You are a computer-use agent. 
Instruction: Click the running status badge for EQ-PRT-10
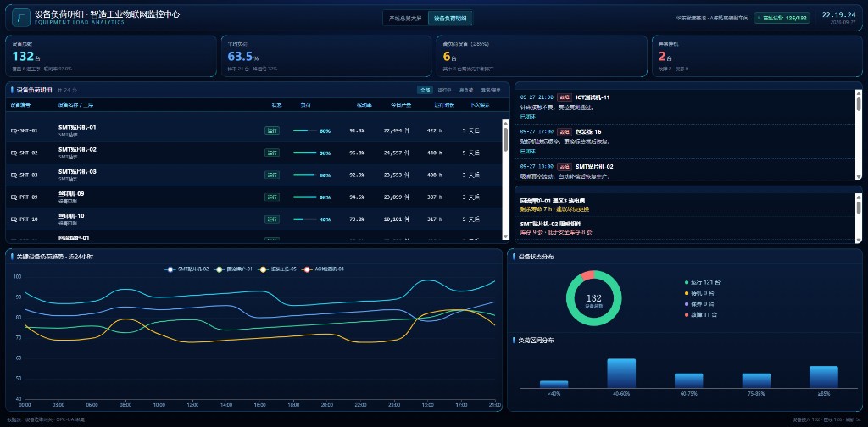[272, 219]
